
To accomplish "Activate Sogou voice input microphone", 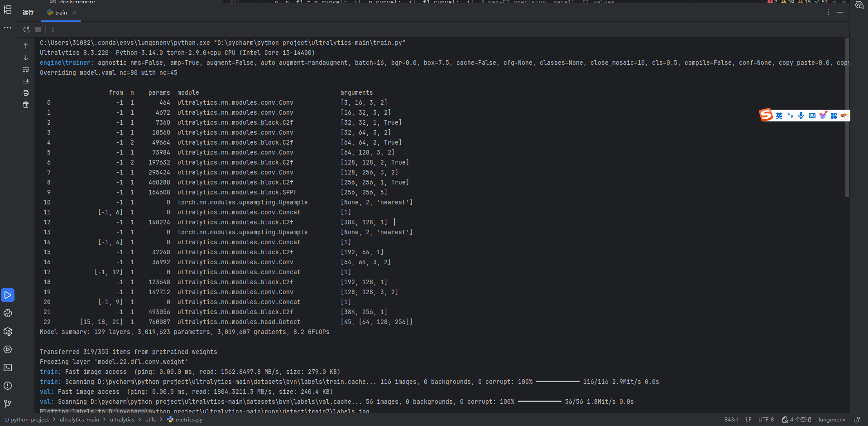I will [x=801, y=116].
